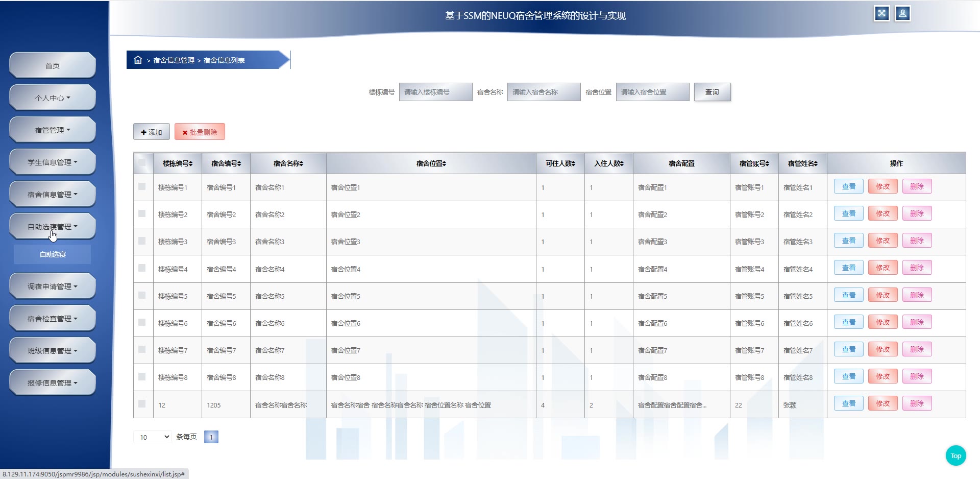Click 删除 for row 楼栋编号3
Screen dimensions: 980x479
click(917, 241)
